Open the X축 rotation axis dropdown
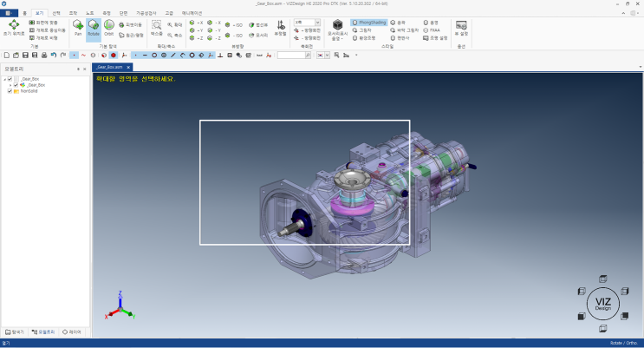Viewport: 644px width, 348px height. coord(317,23)
